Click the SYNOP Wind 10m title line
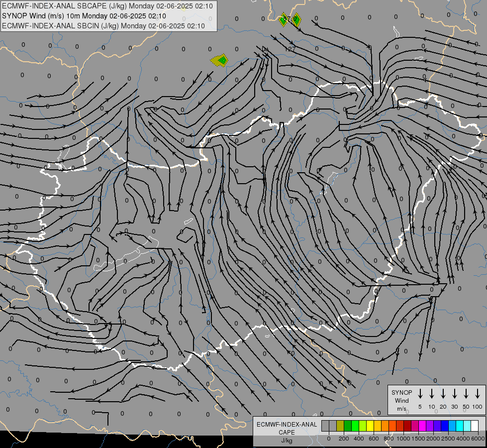 tap(84, 16)
